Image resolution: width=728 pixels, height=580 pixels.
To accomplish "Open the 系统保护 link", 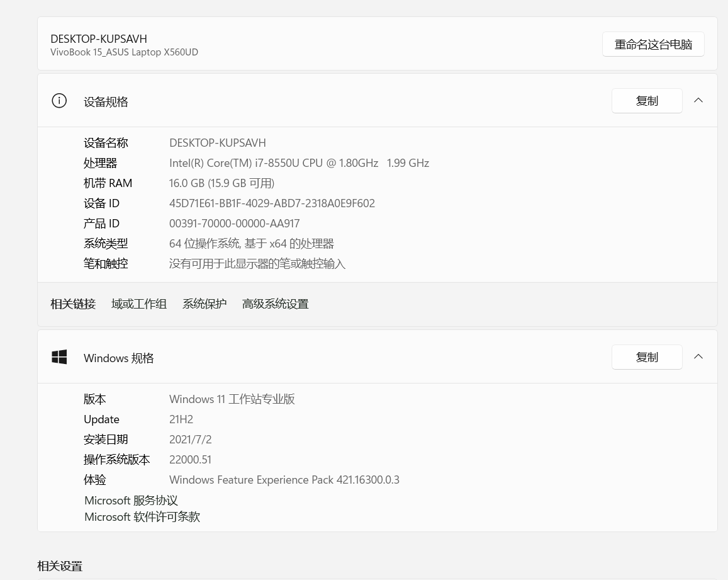I will (204, 304).
